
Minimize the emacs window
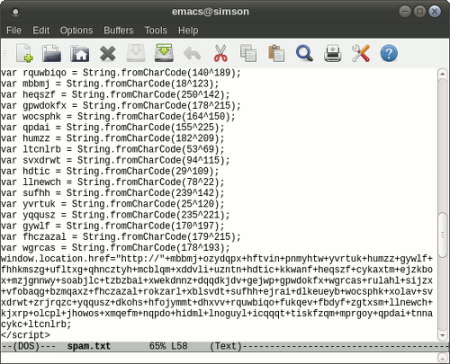(x=405, y=11)
